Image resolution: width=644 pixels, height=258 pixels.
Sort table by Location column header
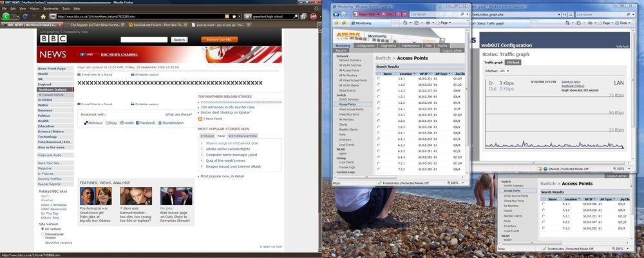406,74
